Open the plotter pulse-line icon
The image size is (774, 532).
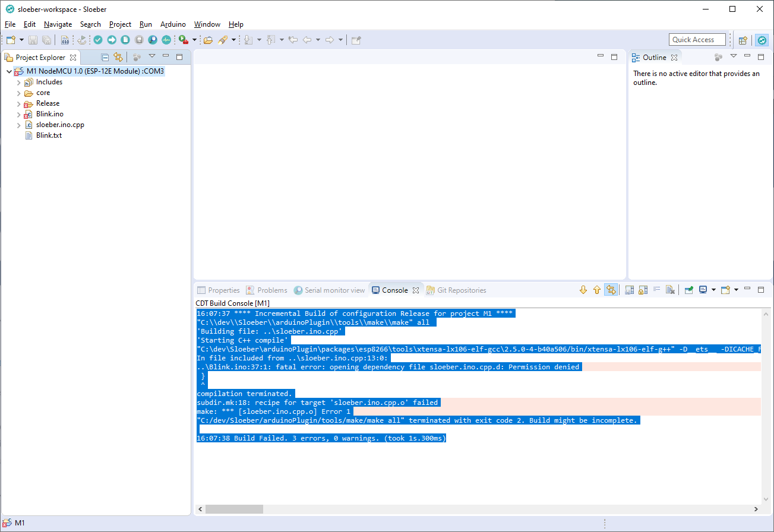[166, 40]
